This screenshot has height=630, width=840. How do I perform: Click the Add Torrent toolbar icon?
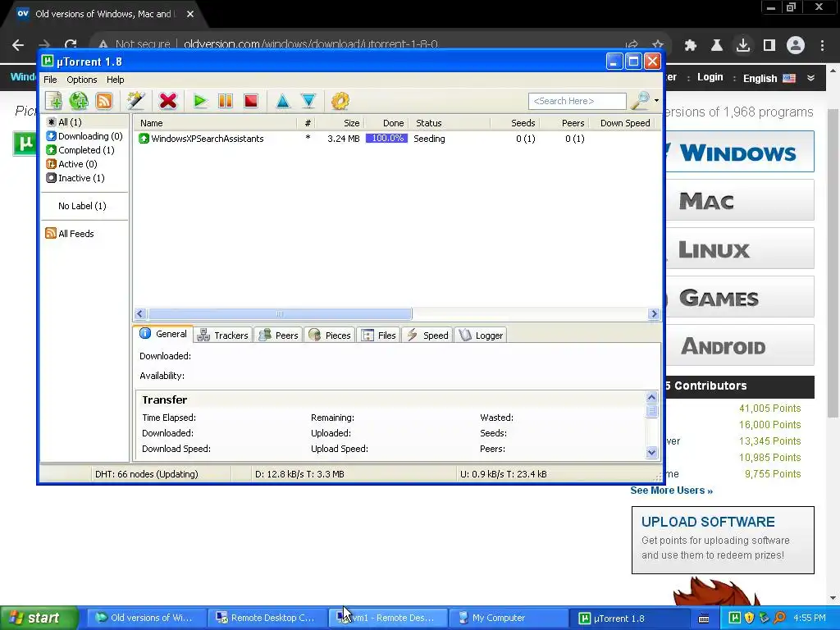53,101
